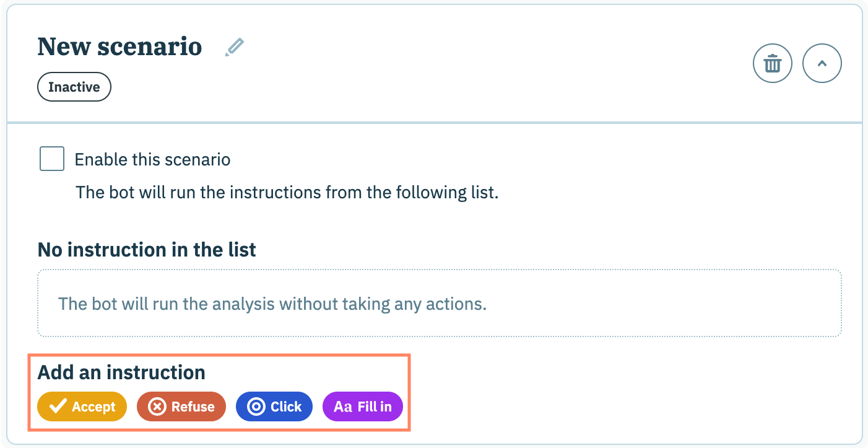
Task: Delete the scenario with the trash icon
Action: click(x=772, y=63)
